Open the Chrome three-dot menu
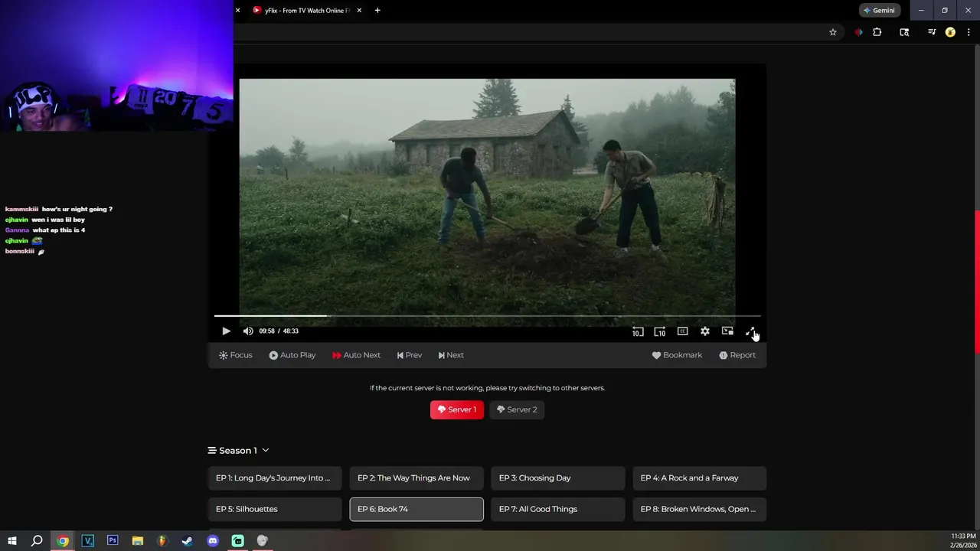Screen dimensions: 980x551 point(968,32)
